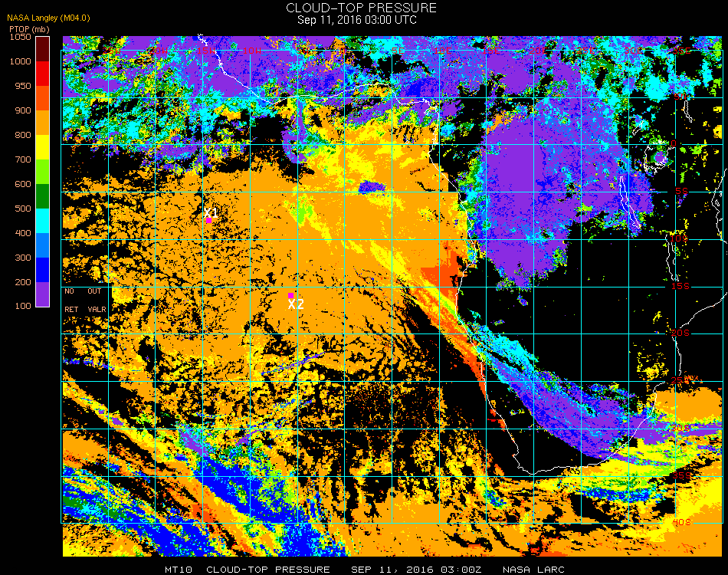728x575 pixels.
Task: Click the '20S' latitude label
Action: point(680,333)
